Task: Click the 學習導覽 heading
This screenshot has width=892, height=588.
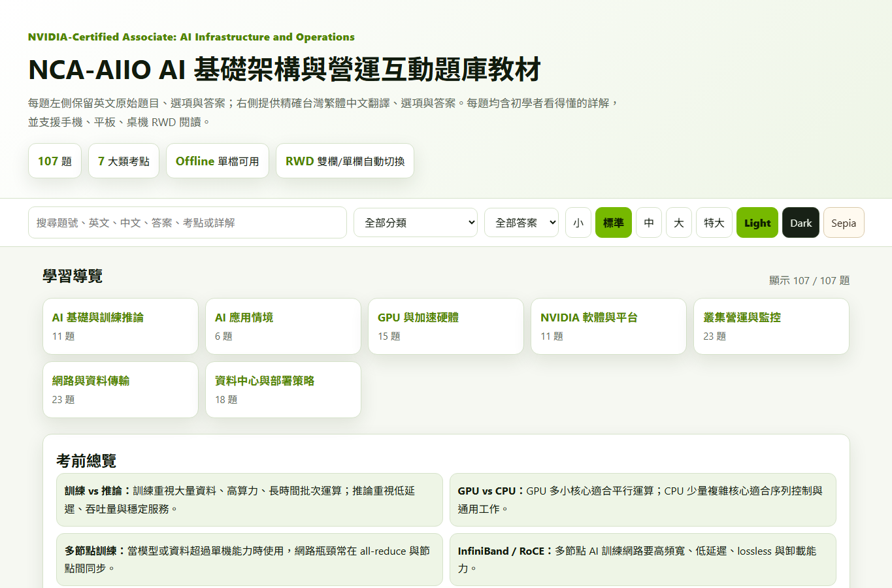Action: (x=73, y=276)
